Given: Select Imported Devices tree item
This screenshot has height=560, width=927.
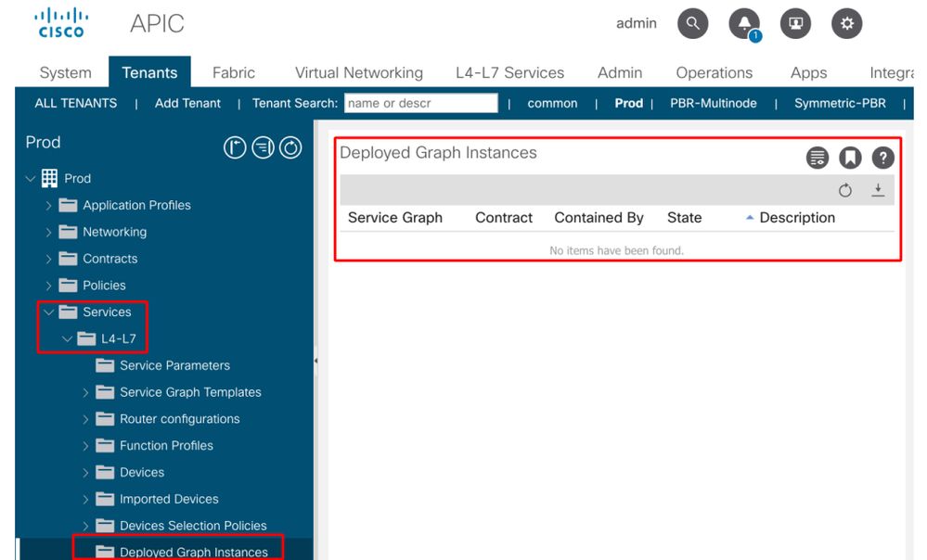Looking at the screenshot, I should [x=169, y=499].
